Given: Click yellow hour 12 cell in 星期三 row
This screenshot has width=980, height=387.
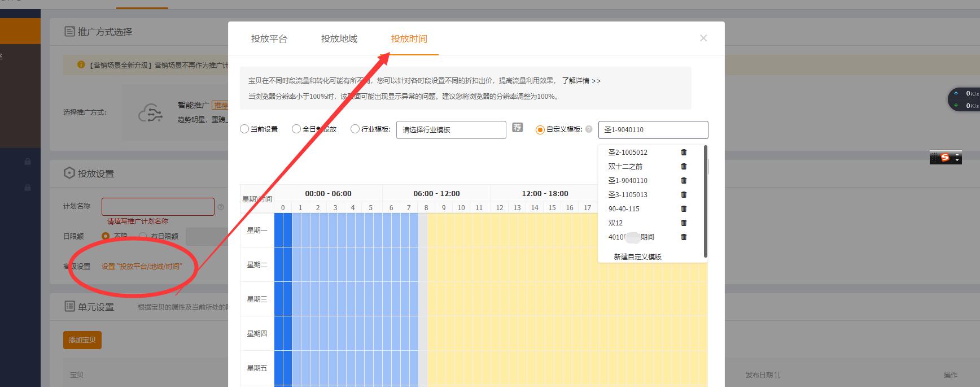Looking at the screenshot, I should pyautogui.click(x=500, y=299).
